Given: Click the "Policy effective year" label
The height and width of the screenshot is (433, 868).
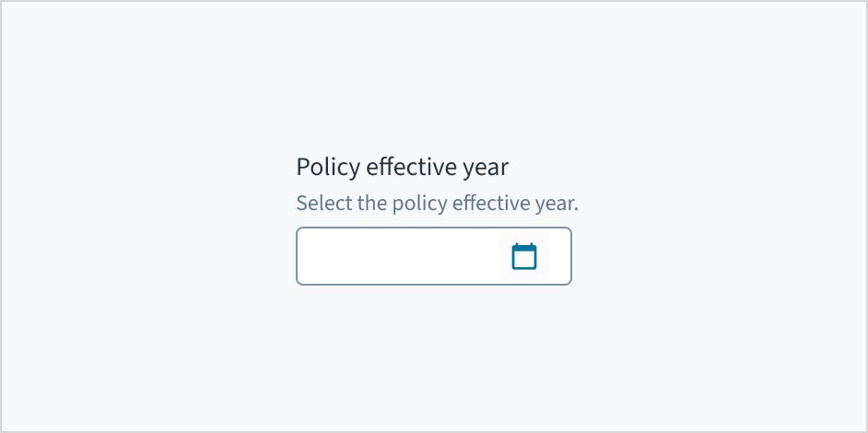Looking at the screenshot, I should click(x=402, y=168).
